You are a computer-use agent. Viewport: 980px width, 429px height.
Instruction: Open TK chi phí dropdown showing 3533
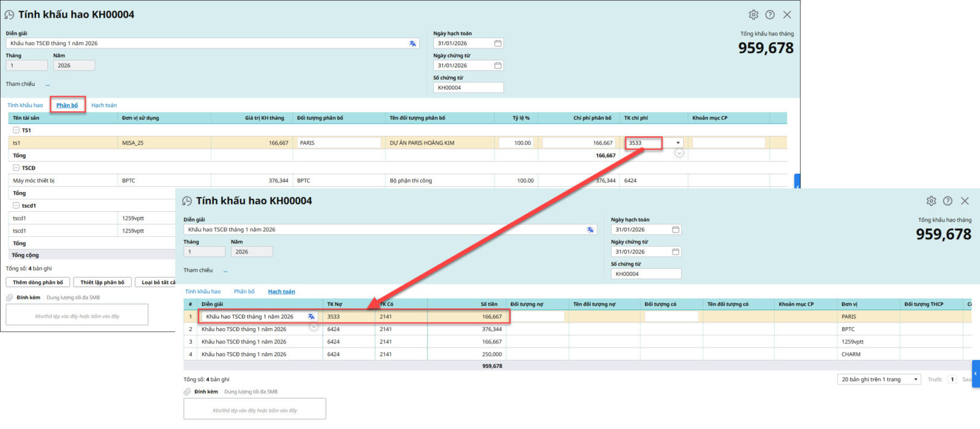pyautogui.click(x=678, y=143)
